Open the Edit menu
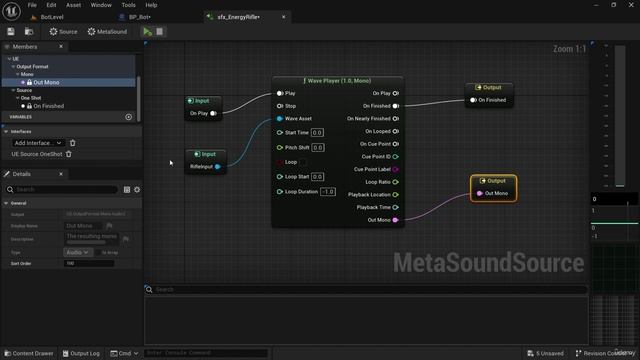 point(51,5)
